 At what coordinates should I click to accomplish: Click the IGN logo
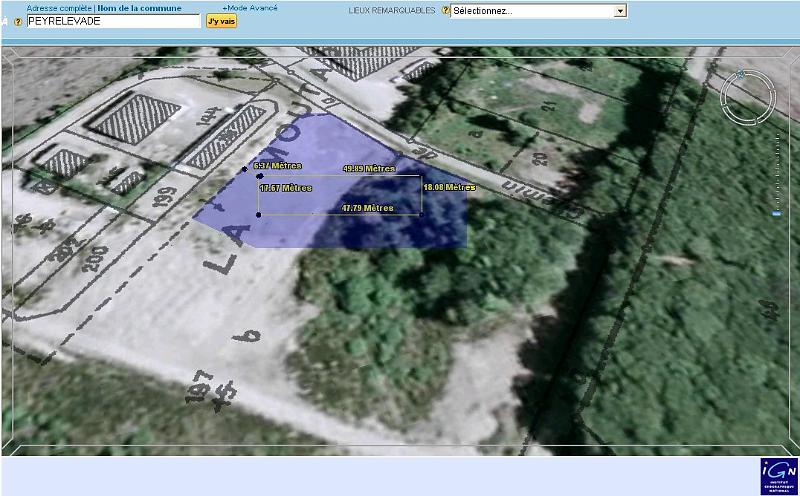pos(779,476)
